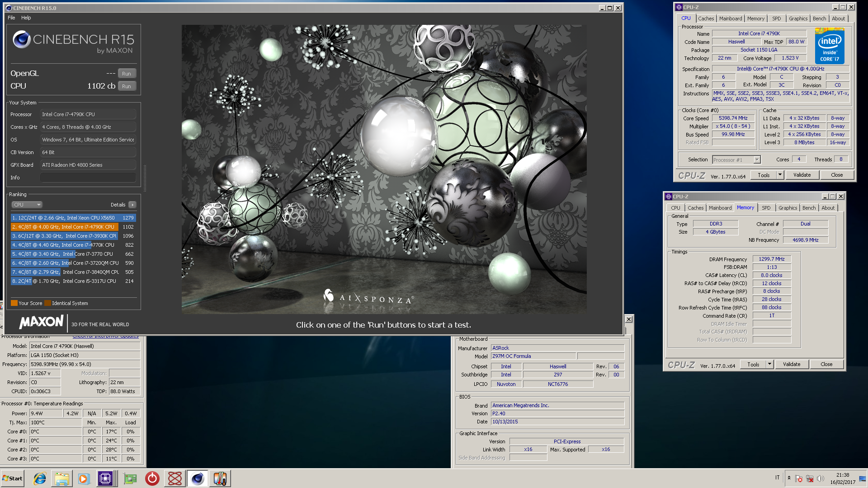This screenshot has width=868, height=488.
Task: Open About tab in Memory CPU-Z window
Action: click(828, 208)
